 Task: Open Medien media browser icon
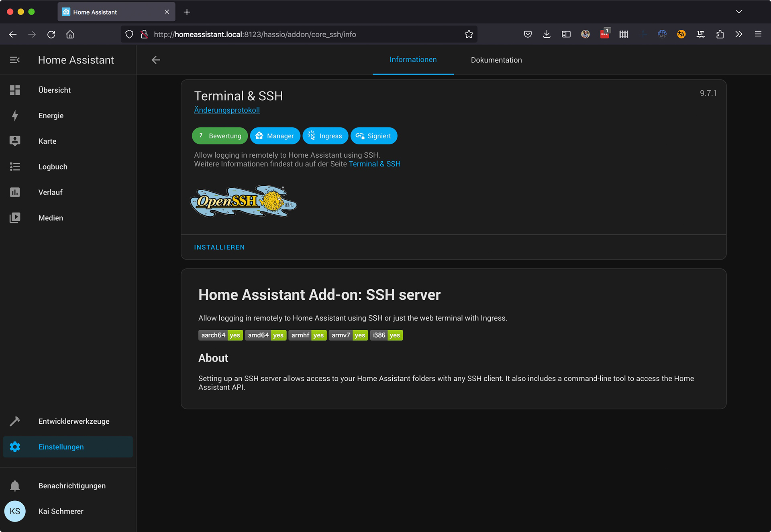click(x=15, y=218)
